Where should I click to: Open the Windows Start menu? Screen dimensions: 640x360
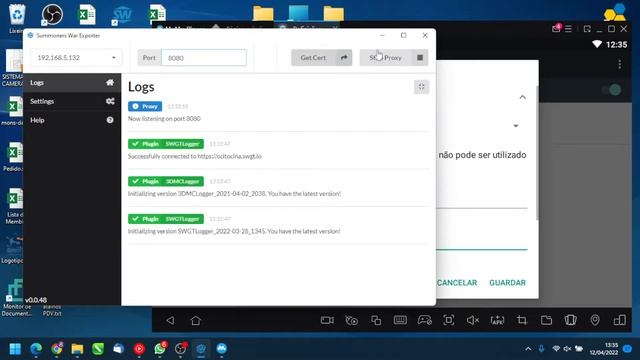coord(15,349)
